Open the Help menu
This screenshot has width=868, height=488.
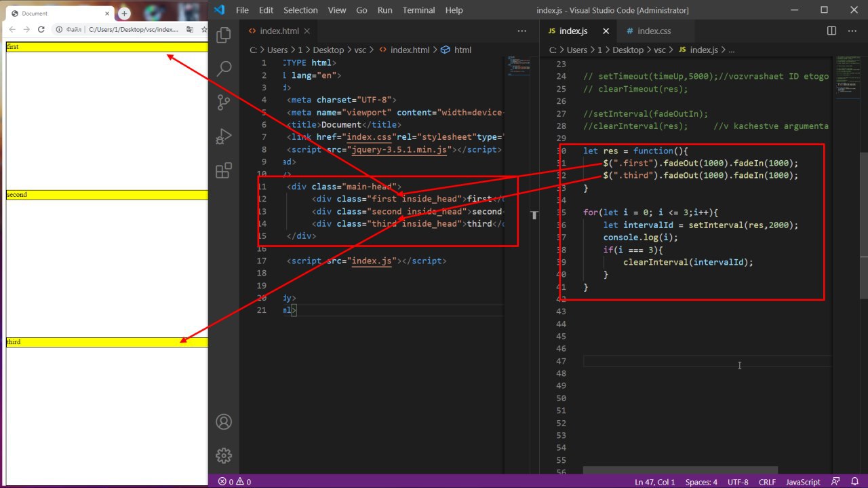454,10
